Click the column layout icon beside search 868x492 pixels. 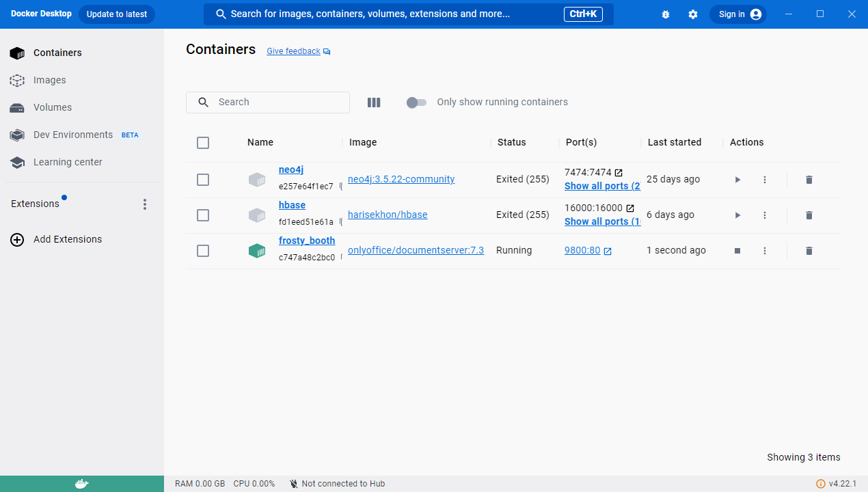[x=374, y=102]
